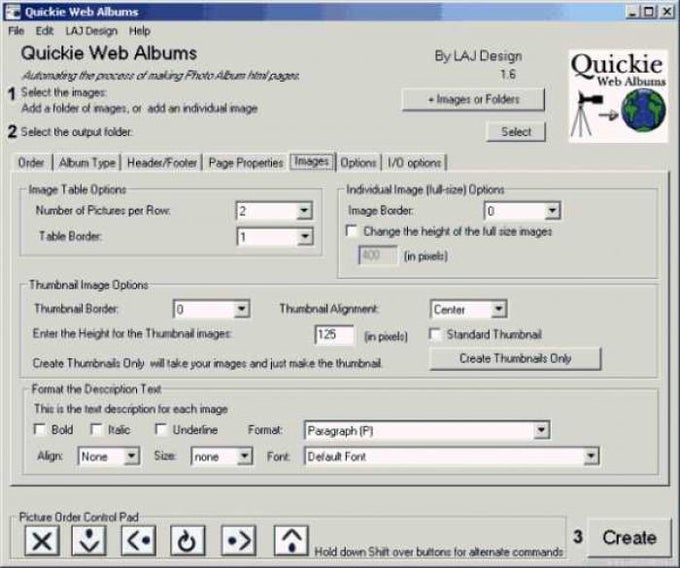Viewport: 680px width, 568px height.
Task: Open the Table Border dropdown
Action: click(305, 237)
